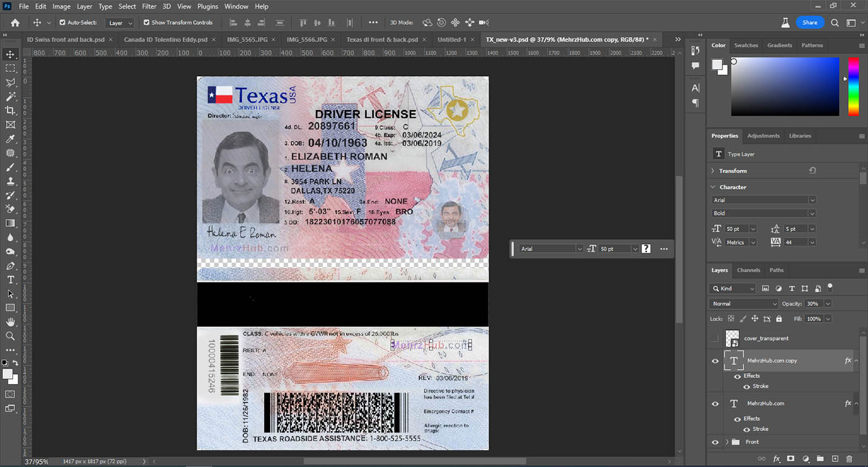The width and height of the screenshot is (868, 467).
Task: Hide the lower MehrzHub.com text layer eye
Action: coord(715,404)
